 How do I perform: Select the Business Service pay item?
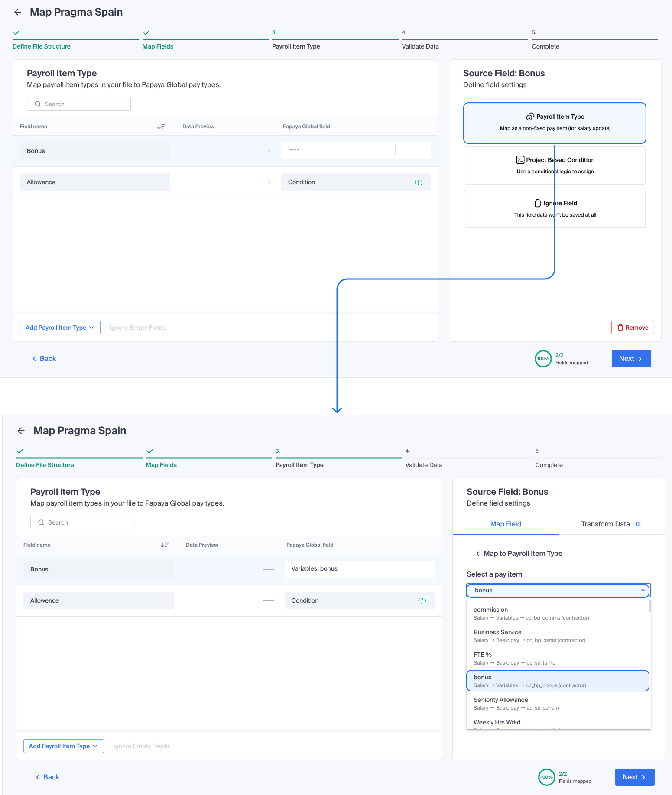point(558,636)
